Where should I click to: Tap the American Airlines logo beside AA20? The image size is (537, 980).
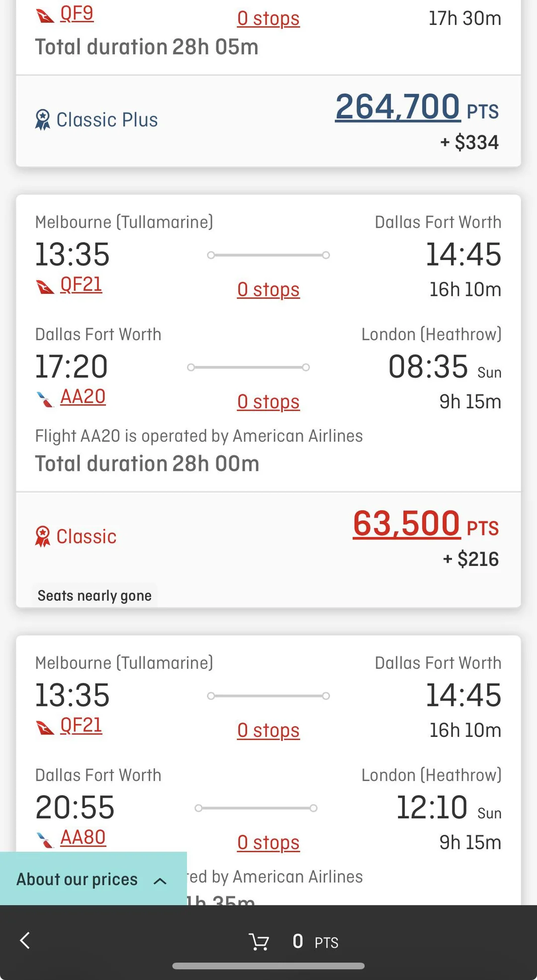[x=45, y=399]
